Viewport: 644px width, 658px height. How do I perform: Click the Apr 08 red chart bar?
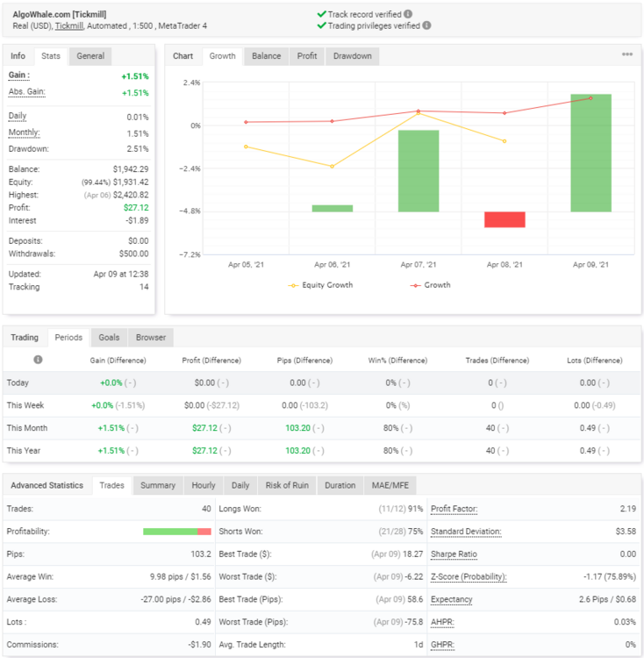504,219
